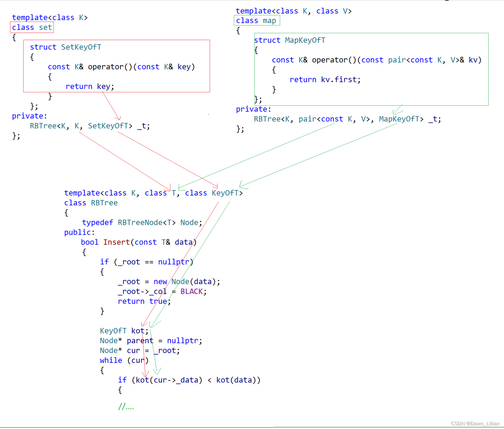This screenshot has height=429, width=504.
Task: Click 'if (kot(cur->_data) < kot(data))' line
Action: coord(189,380)
